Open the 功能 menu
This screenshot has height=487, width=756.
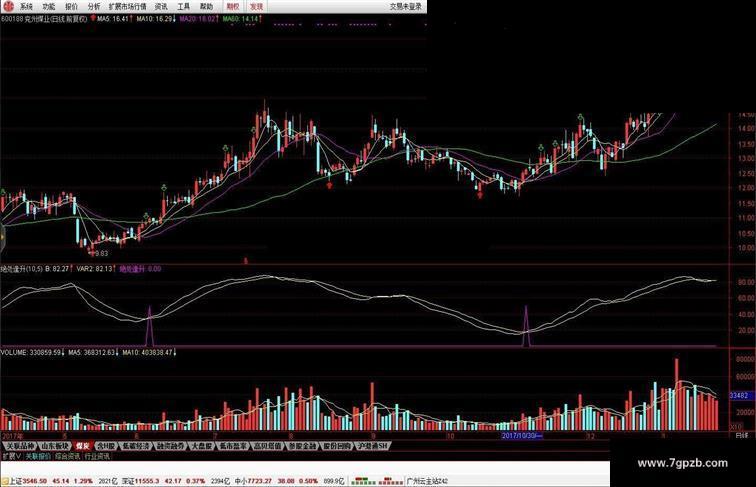[49, 7]
